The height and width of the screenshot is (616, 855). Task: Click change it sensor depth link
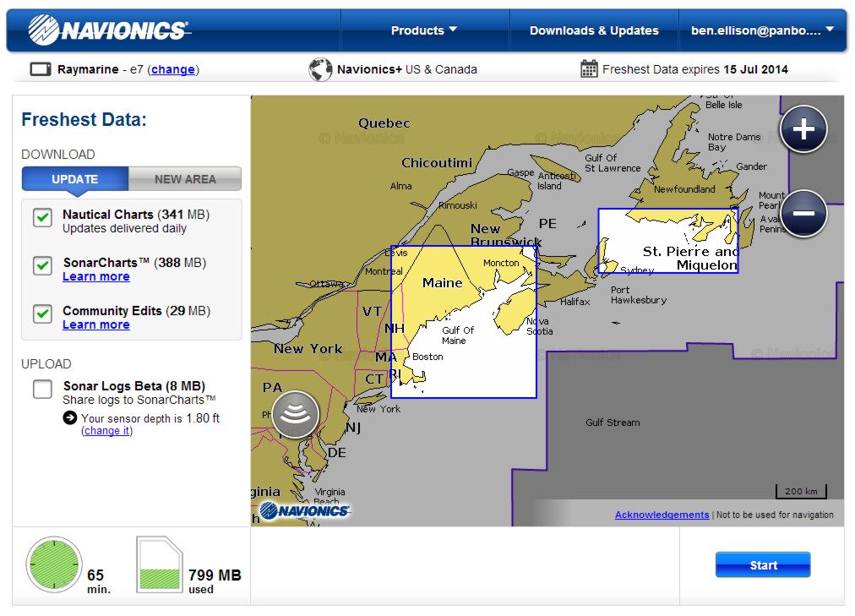[106, 431]
